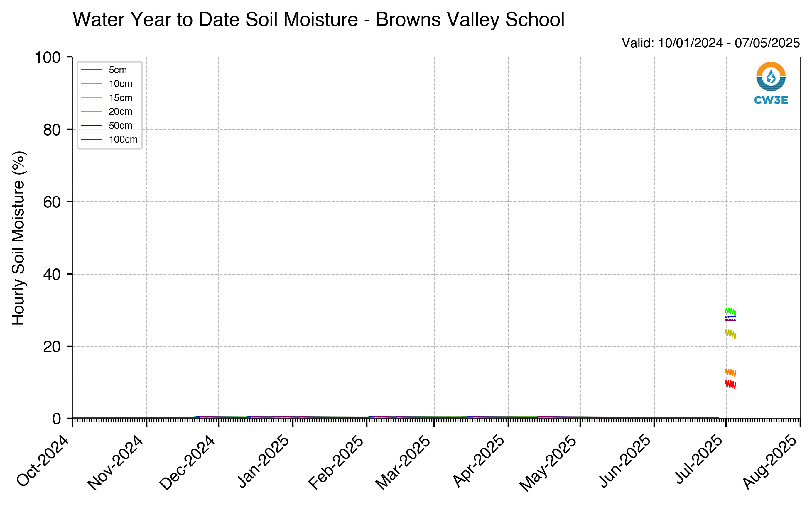Click the red 5cm data line near July

click(730, 384)
